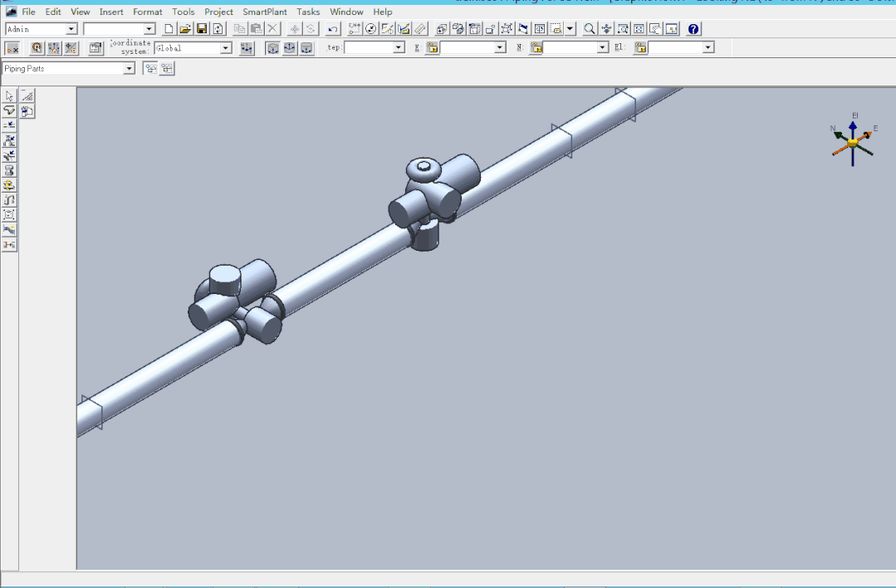This screenshot has height=588, width=896.
Task: Open the Tools menu
Action: coord(183,12)
